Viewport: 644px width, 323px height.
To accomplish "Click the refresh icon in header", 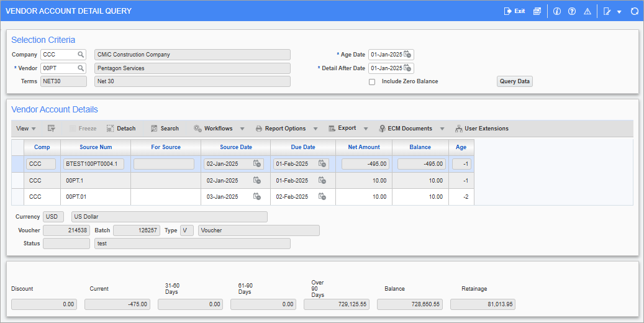I will (x=635, y=11).
